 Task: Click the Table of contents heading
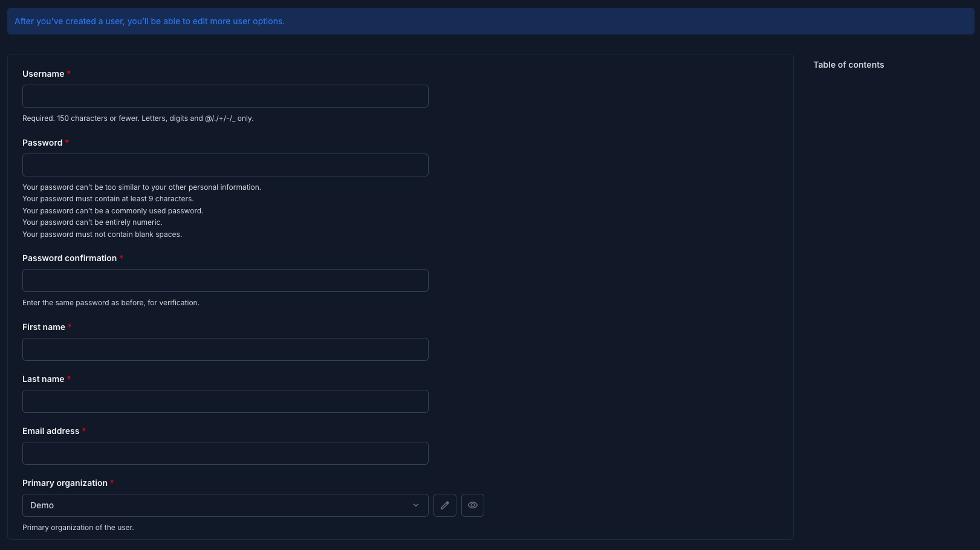848,65
